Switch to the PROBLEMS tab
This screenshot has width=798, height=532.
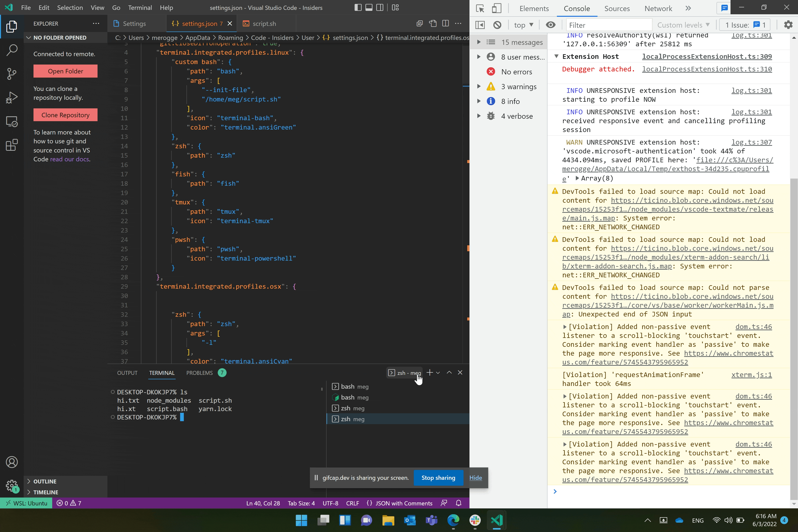[x=199, y=373]
